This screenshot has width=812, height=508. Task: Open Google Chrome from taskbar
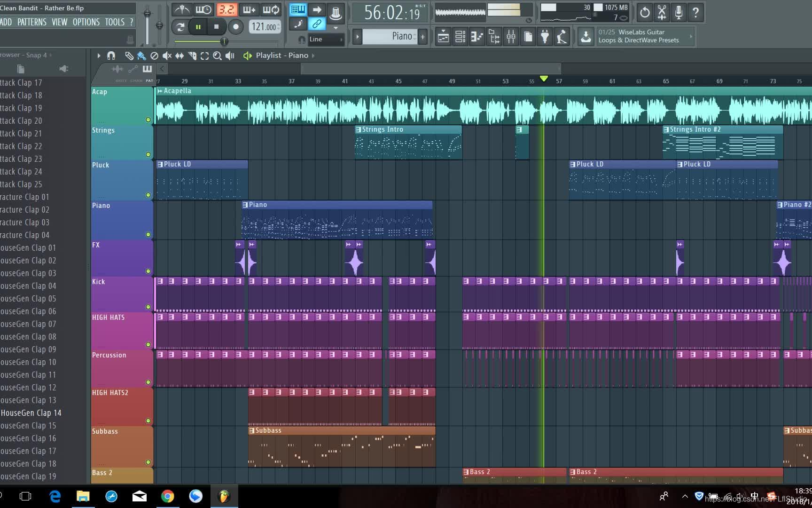click(168, 496)
